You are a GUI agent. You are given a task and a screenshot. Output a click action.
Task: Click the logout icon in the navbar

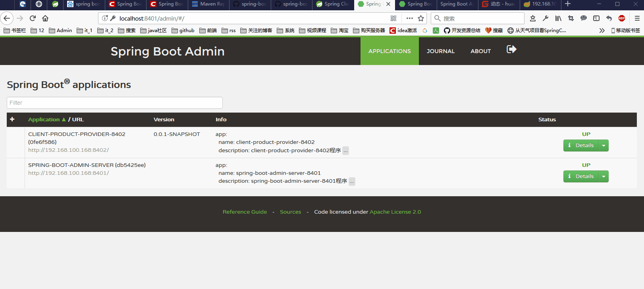(x=511, y=49)
